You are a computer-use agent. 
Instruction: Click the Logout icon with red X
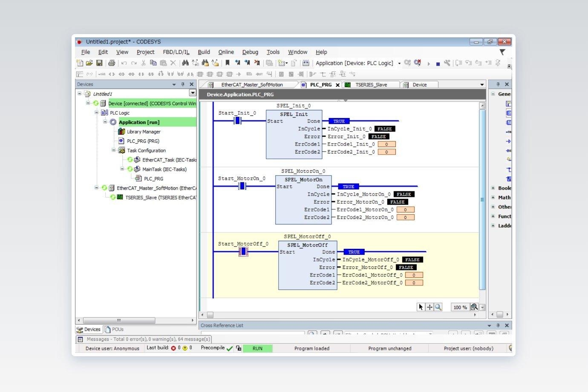tap(418, 63)
